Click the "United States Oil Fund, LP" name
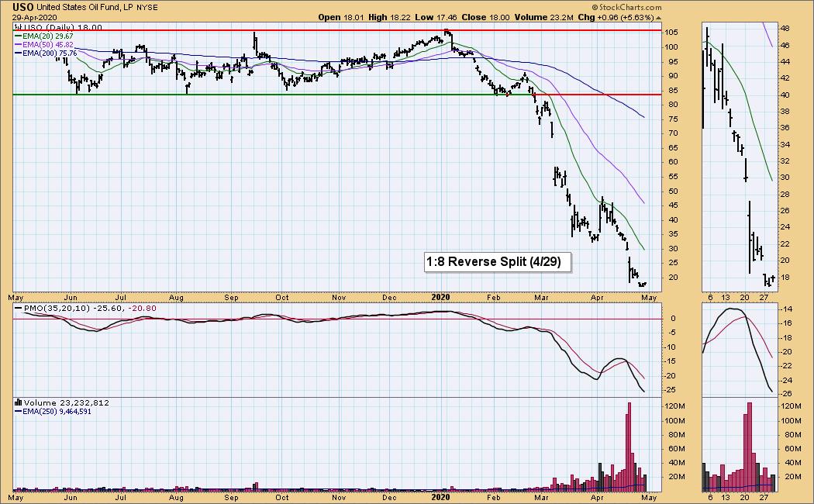814x504 pixels. click(x=85, y=7)
